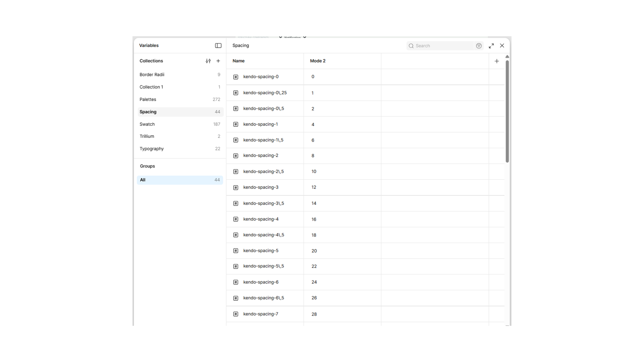This screenshot has height=362, width=644.
Task: Click the number type icon for kendo-spacing-2
Action: click(235, 156)
